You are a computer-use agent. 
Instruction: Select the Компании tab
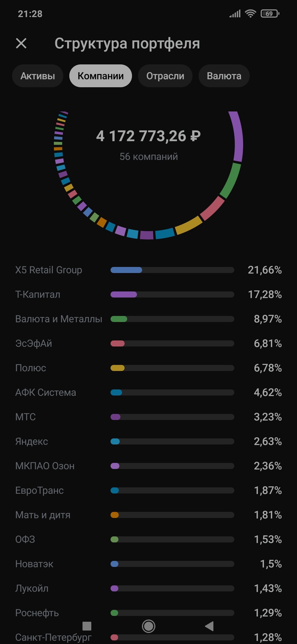[x=101, y=76]
